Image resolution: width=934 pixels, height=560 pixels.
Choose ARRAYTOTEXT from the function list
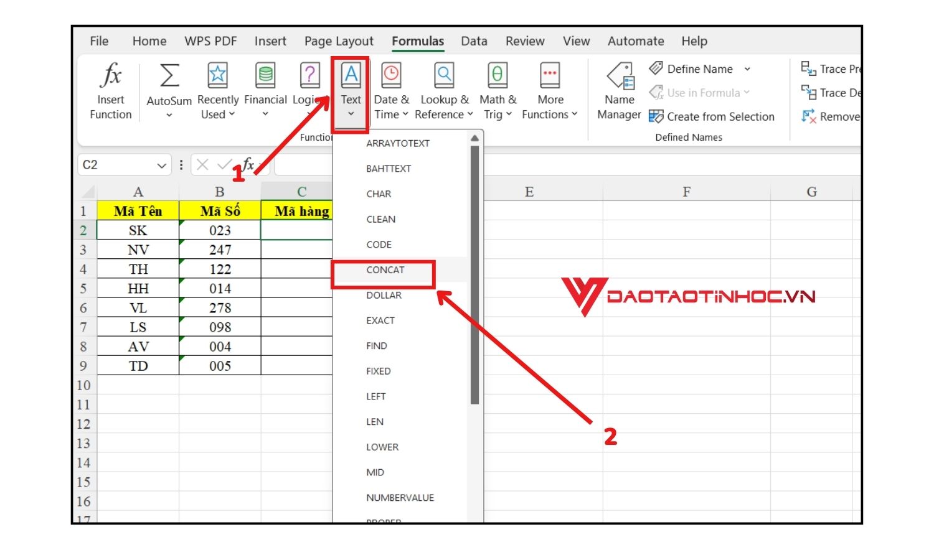[x=400, y=143]
